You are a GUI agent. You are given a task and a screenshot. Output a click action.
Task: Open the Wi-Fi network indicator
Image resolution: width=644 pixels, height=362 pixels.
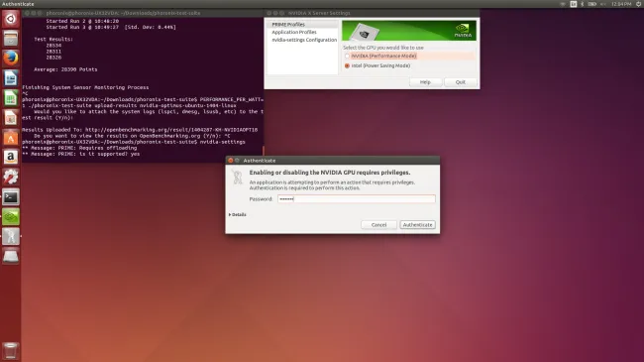point(563,4)
